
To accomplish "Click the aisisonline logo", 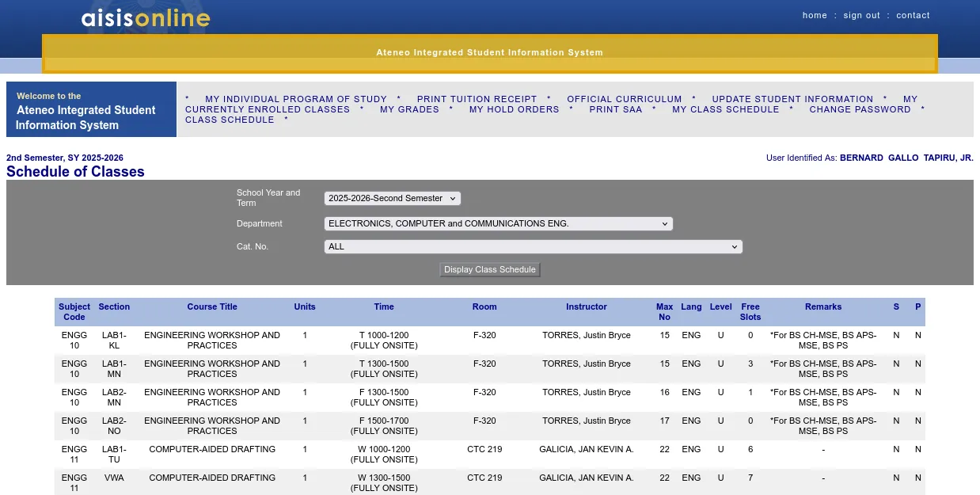I will tap(143, 17).
